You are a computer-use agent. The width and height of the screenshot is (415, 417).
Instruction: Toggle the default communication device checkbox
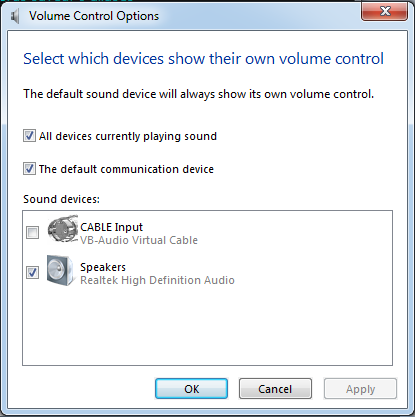tap(29, 168)
